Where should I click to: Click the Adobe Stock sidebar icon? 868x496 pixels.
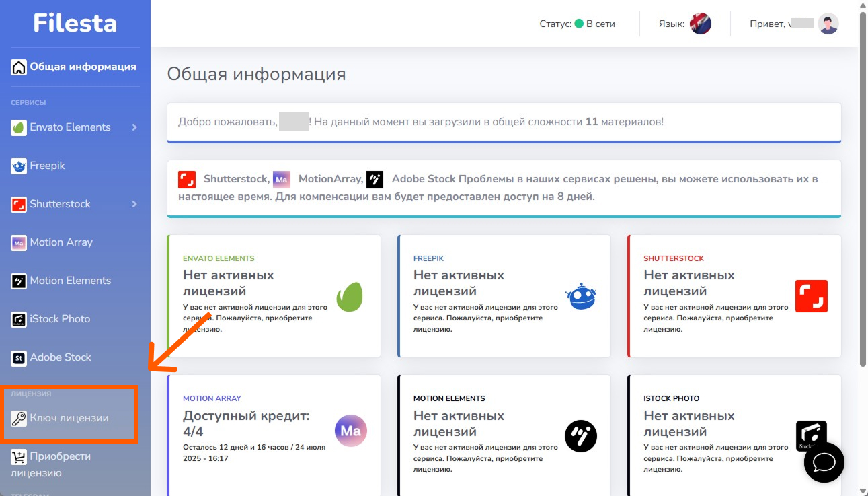19,357
